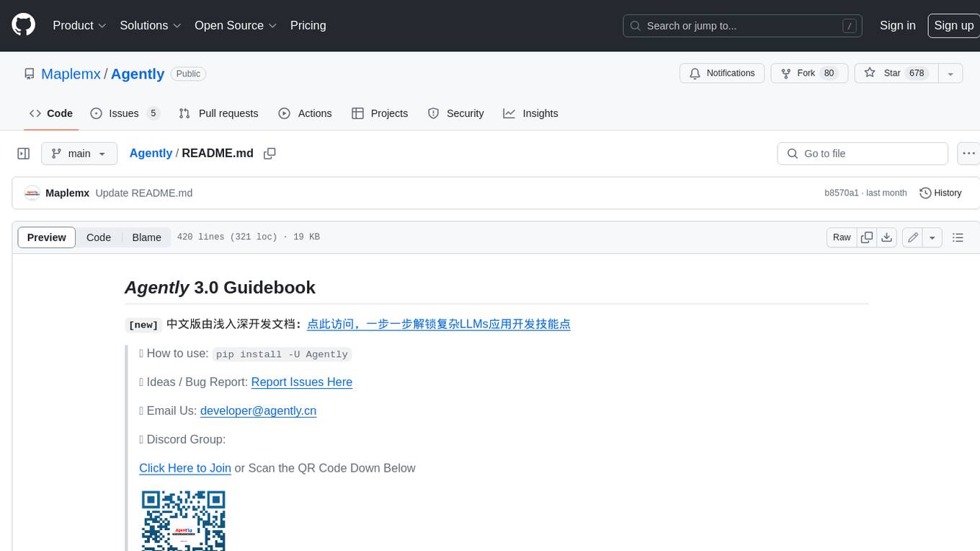Open the Maplemx owner profile link
The image size is (980, 551).
click(x=71, y=74)
